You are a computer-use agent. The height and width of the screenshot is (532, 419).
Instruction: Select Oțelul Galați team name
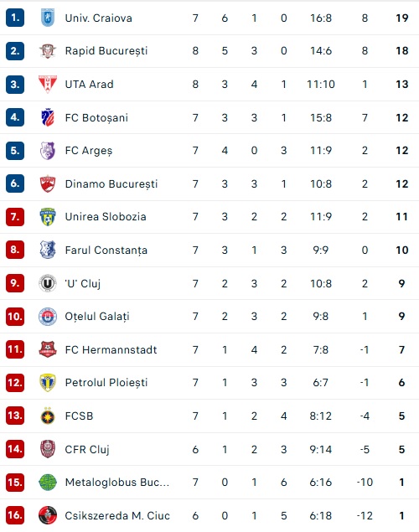[97, 317]
